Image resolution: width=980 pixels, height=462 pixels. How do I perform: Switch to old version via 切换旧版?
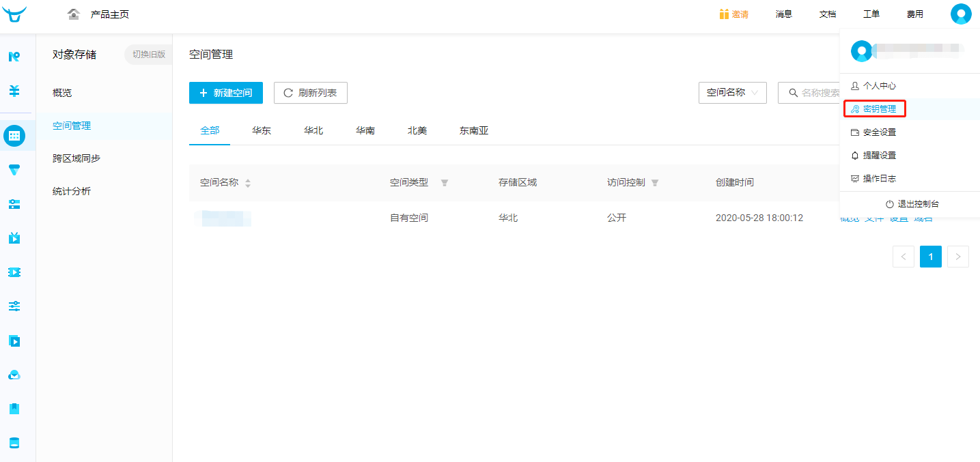(149, 55)
